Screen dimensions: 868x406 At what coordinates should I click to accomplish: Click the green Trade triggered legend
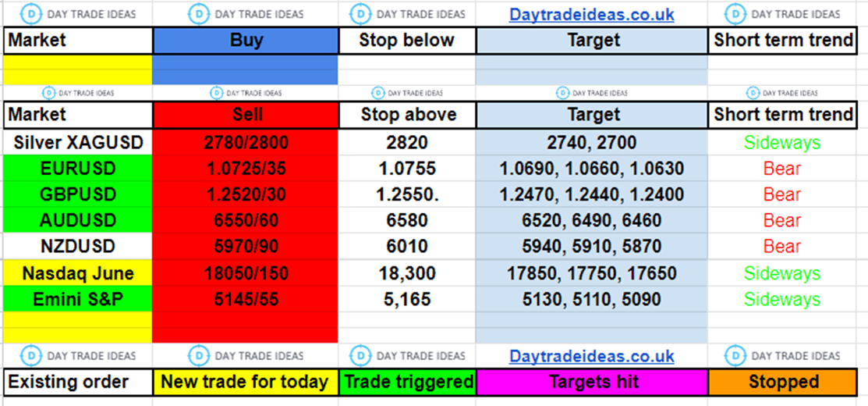tap(408, 382)
